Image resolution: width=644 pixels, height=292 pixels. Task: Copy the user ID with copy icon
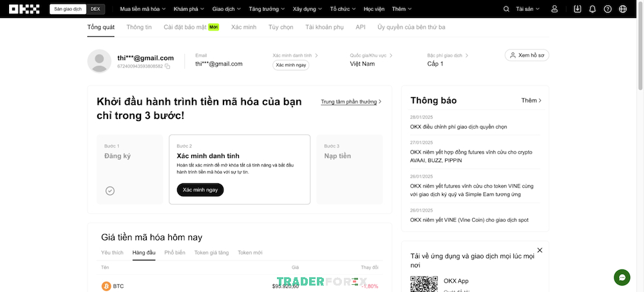click(167, 66)
